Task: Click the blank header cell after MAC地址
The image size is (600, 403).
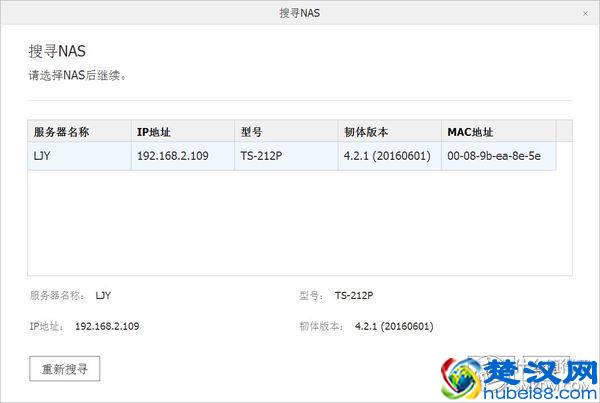Action: pyautogui.click(x=563, y=131)
